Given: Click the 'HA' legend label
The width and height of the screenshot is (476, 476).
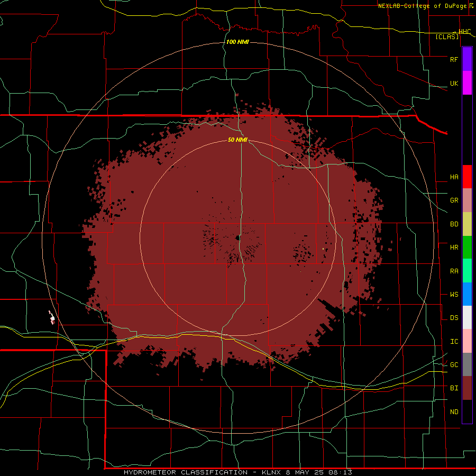Looking at the screenshot, I should point(454,177).
